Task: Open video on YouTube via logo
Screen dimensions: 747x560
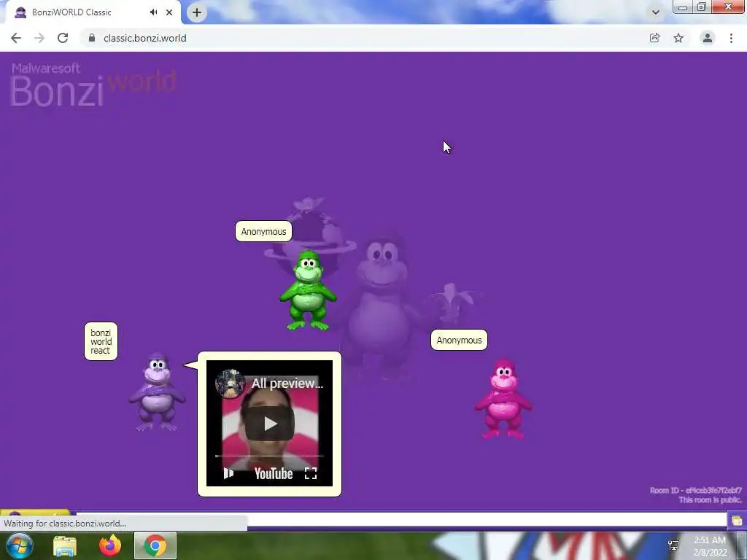Action: click(x=274, y=473)
